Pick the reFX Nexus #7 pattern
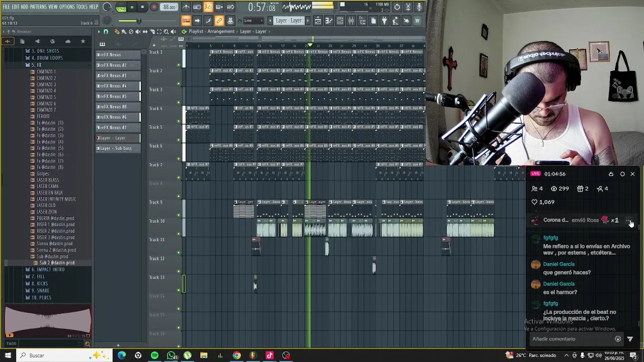Screen dimensions: 644x362 pyautogui.click(x=118, y=128)
